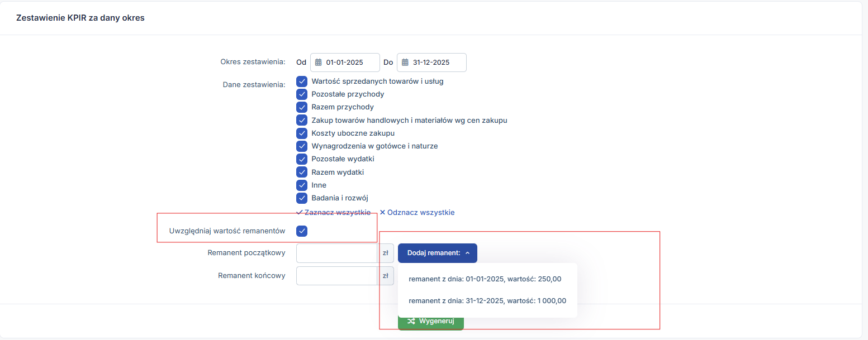Screen dimensions: 868x340
Task: Focus the Remanent początkowy input field
Action: 336,253
